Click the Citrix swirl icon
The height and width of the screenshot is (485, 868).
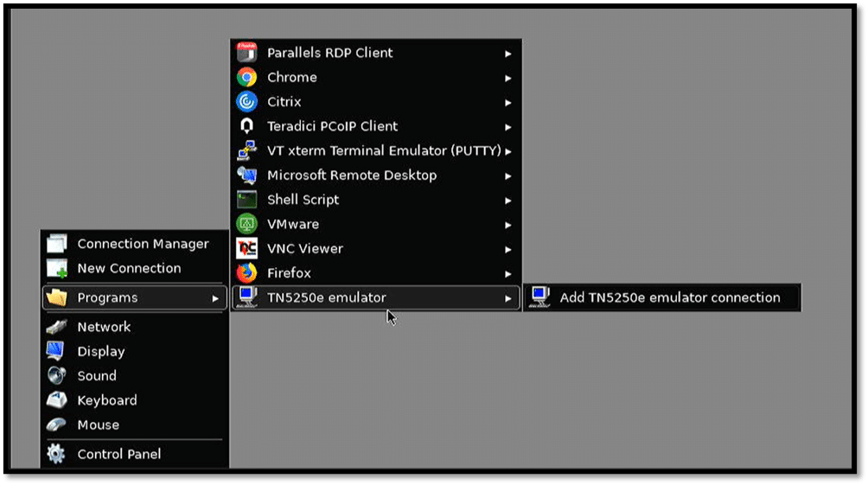pos(247,102)
